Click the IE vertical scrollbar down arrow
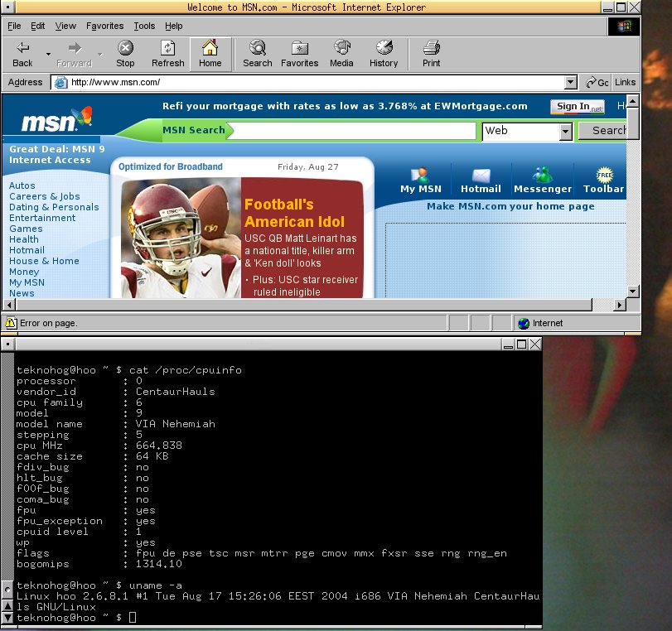The image size is (672, 631). (x=633, y=291)
